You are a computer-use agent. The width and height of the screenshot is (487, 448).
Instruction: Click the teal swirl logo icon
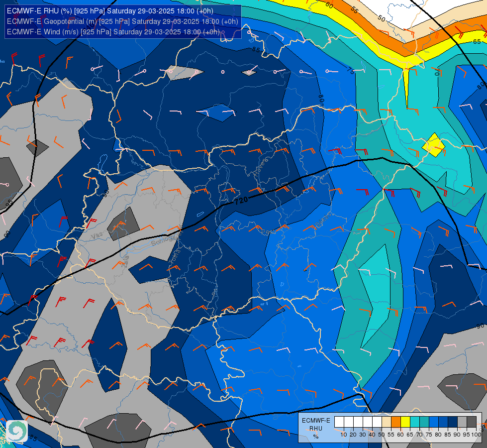tap(17, 431)
